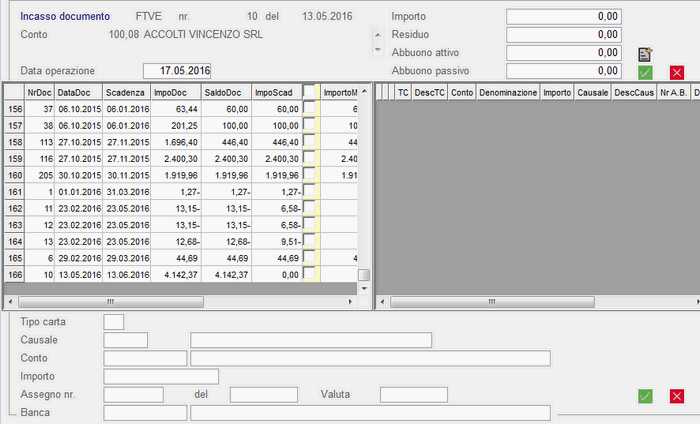700x424 pixels.
Task: Select the DescCaus column header
Action: pos(634,92)
